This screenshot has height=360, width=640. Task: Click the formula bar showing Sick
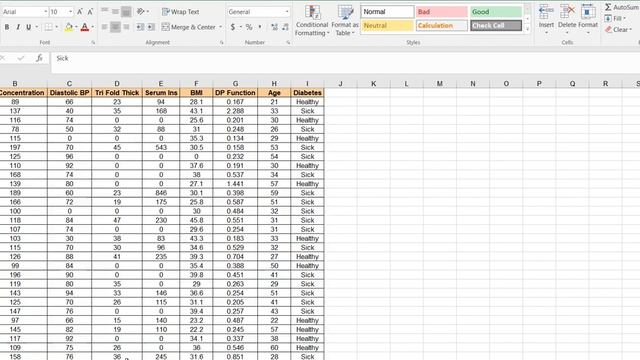(x=345, y=62)
